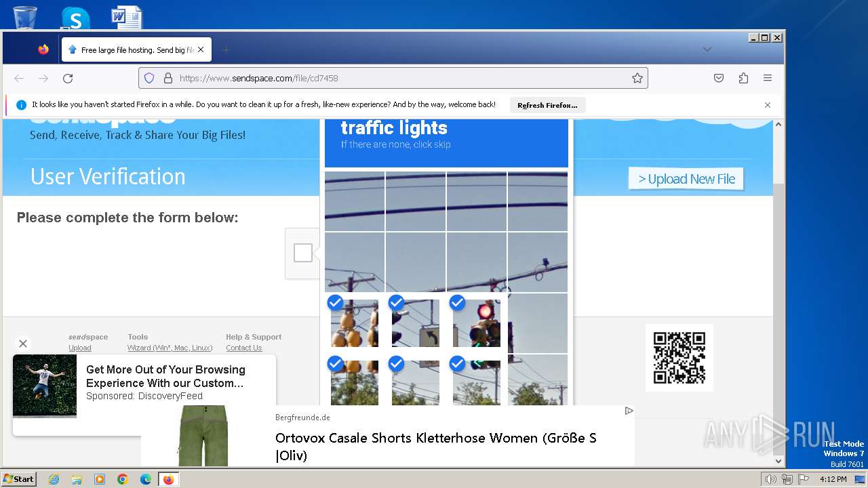The image size is (868, 488).
Task: Open the Upload footer link
Action: (79, 348)
